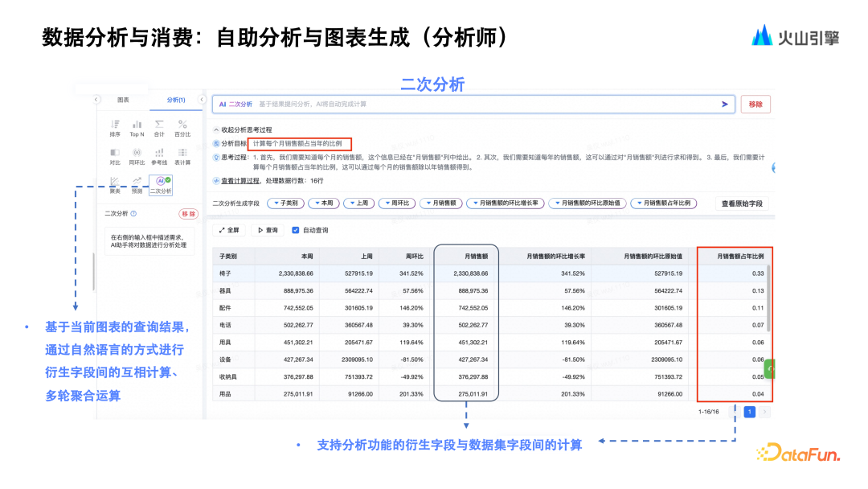Switch to the 图表 tab
The height and width of the screenshot is (489, 868).
pyautogui.click(x=123, y=100)
